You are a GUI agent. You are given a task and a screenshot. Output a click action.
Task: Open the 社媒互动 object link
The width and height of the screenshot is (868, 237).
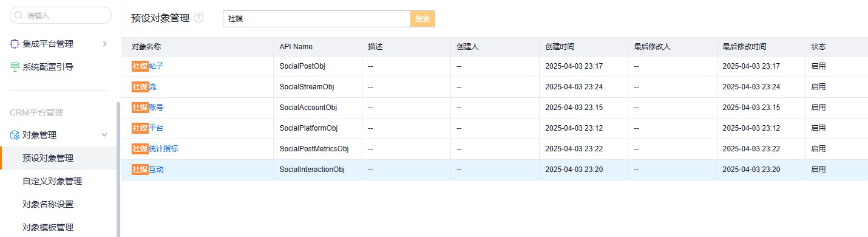coord(147,170)
